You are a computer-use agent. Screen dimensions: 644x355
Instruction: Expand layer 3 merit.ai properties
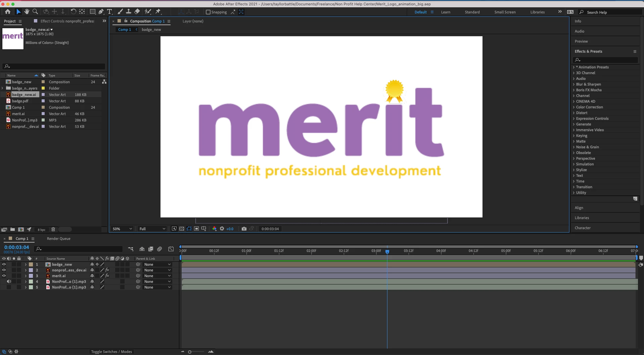(26, 276)
